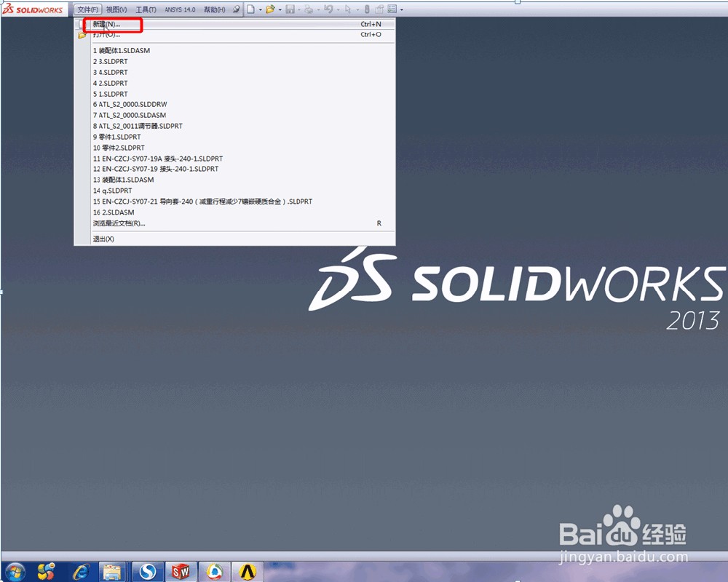The width and height of the screenshot is (728, 582).
Task: Open the 帮助(H) menu
Action: 215,9
